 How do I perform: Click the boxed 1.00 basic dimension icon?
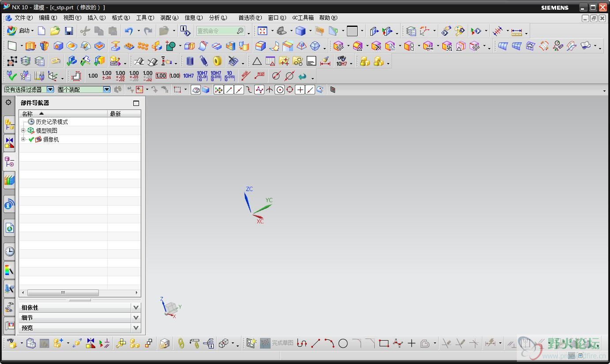coord(161,76)
